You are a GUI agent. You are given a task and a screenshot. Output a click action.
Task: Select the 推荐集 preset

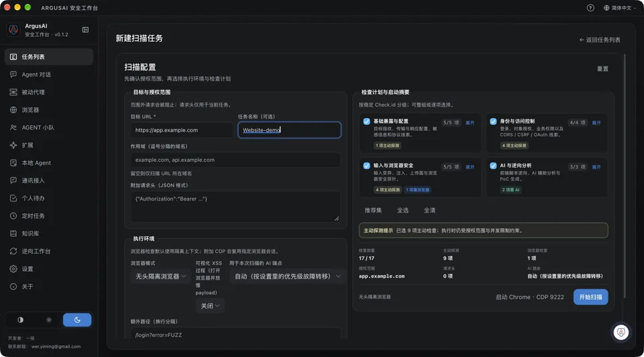[x=373, y=210]
